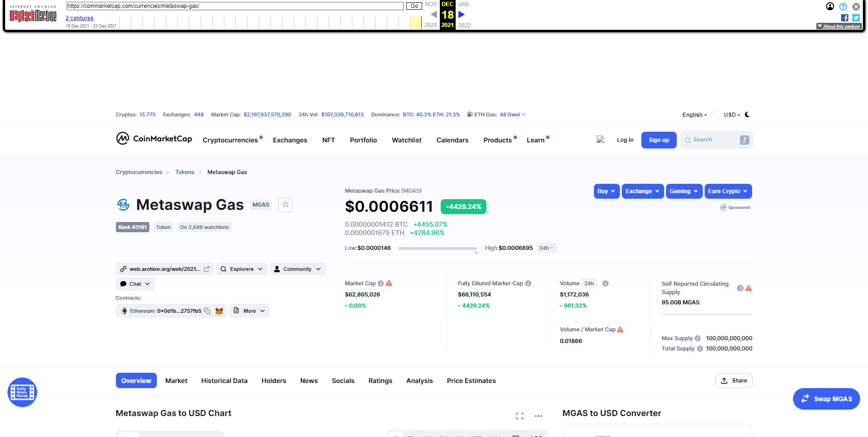
Task: Click Market Cap info icon
Action: [x=381, y=283]
